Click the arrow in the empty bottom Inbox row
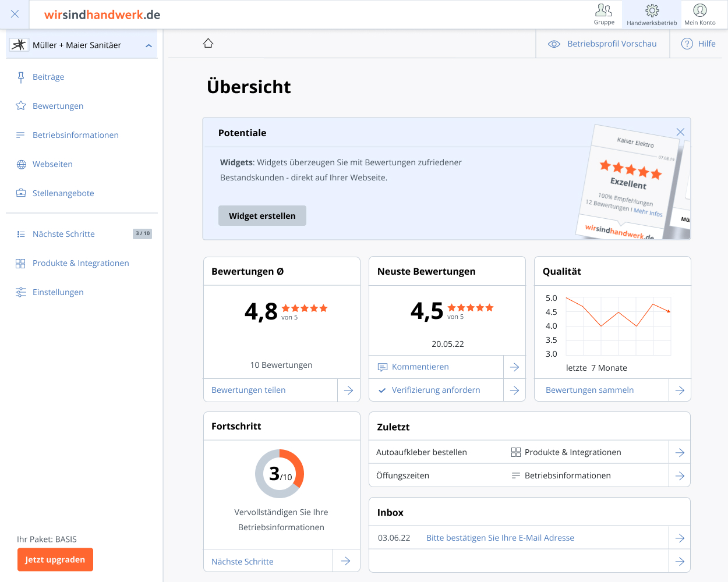Screen dimensions: 728x582 point(680,561)
